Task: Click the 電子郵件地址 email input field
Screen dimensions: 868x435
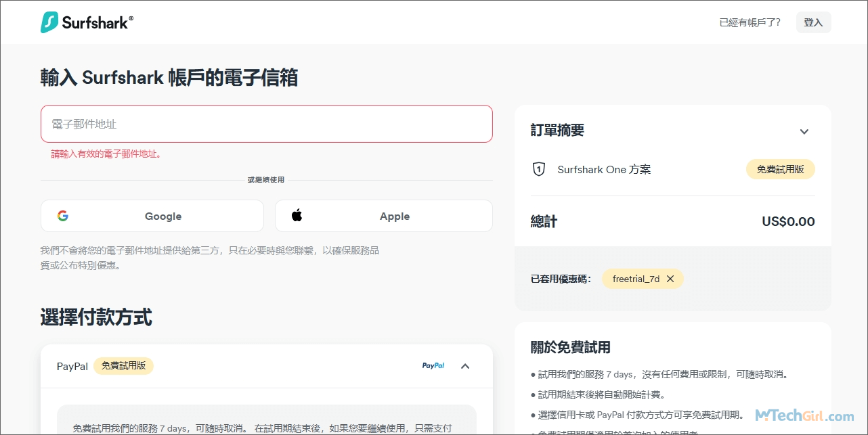Action: pos(266,124)
